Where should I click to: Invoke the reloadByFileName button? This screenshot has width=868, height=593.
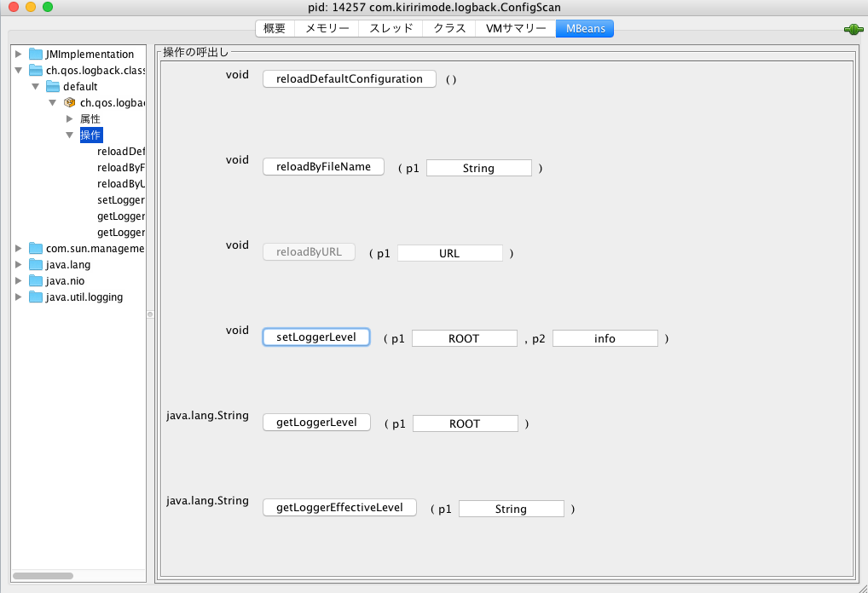click(323, 166)
